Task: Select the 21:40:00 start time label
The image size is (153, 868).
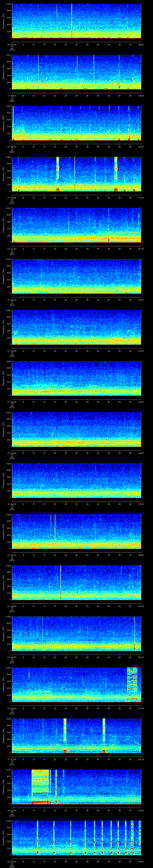Action: tap(12, 198)
